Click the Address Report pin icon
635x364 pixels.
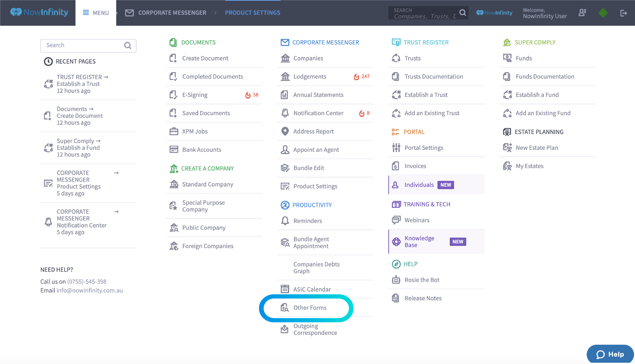tap(285, 131)
